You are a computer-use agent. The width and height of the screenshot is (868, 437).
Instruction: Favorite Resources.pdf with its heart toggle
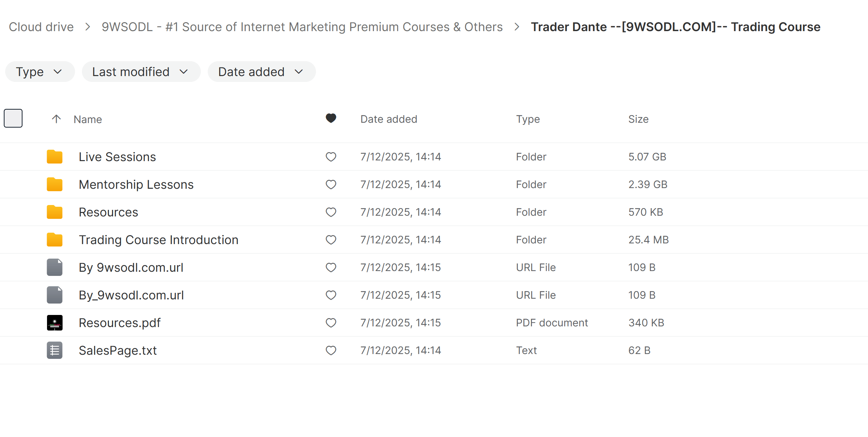[x=331, y=322]
